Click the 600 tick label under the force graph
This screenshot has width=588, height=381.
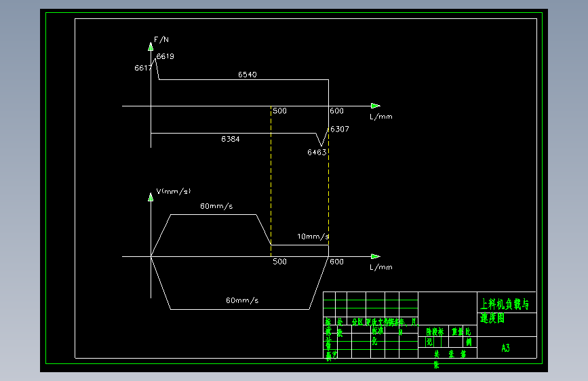coord(337,111)
